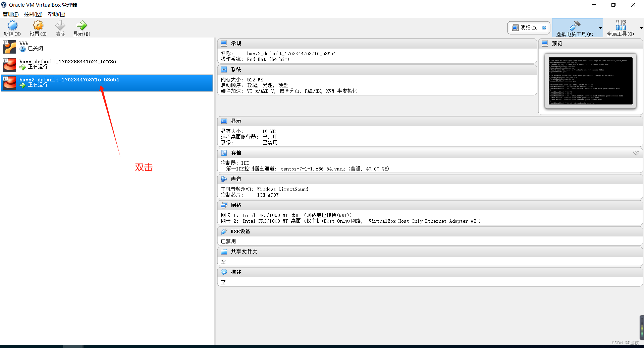Click the 明细(D) details button
Image resolution: width=644 pixels, height=348 pixels.
529,28
